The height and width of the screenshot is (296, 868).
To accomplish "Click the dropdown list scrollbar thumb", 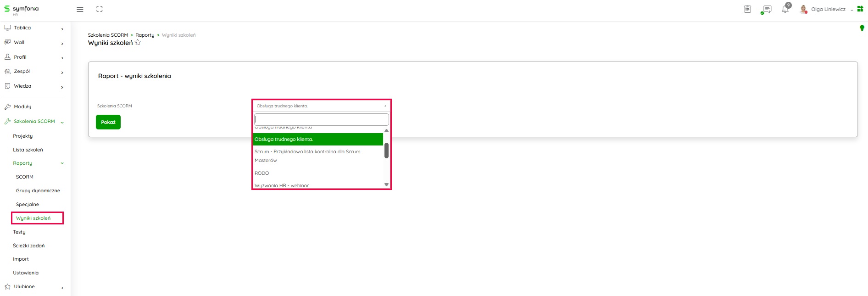I will point(386,150).
